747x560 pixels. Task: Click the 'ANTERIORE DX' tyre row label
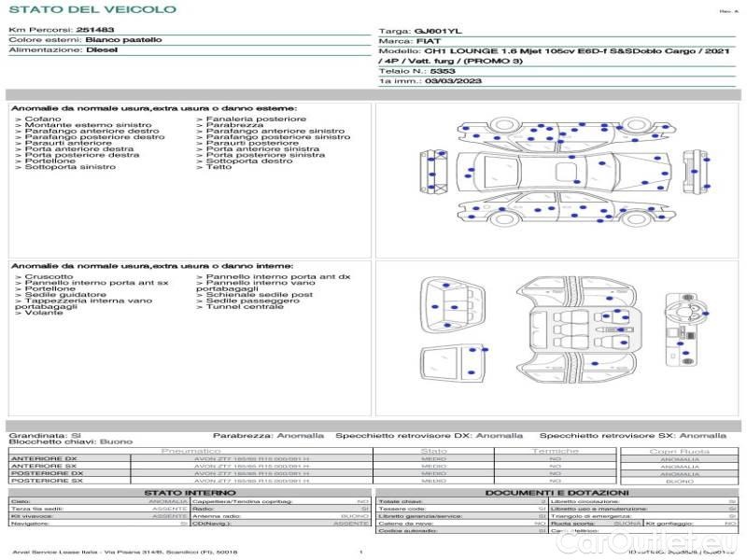tap(44, 458)
